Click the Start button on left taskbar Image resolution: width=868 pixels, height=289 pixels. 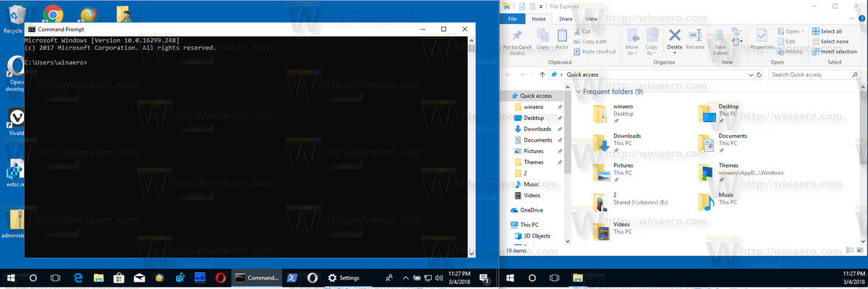(x=11, y=277)
